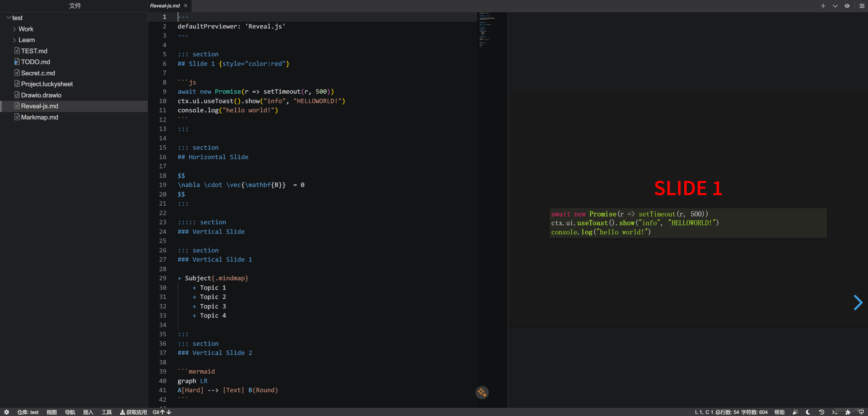Open the 工具 menu
The height and width of the screenshot is (416, 868).
click(106, 412)
